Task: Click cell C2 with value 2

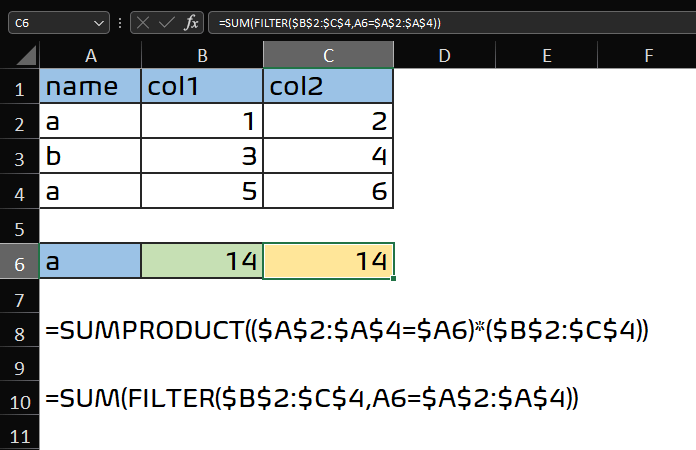Action: pos(328,121)
